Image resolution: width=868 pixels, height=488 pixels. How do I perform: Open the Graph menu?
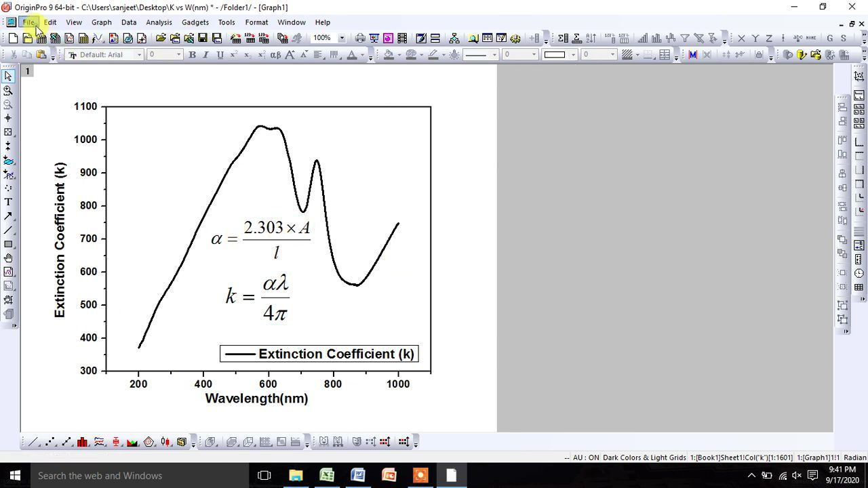coord(101,22)
